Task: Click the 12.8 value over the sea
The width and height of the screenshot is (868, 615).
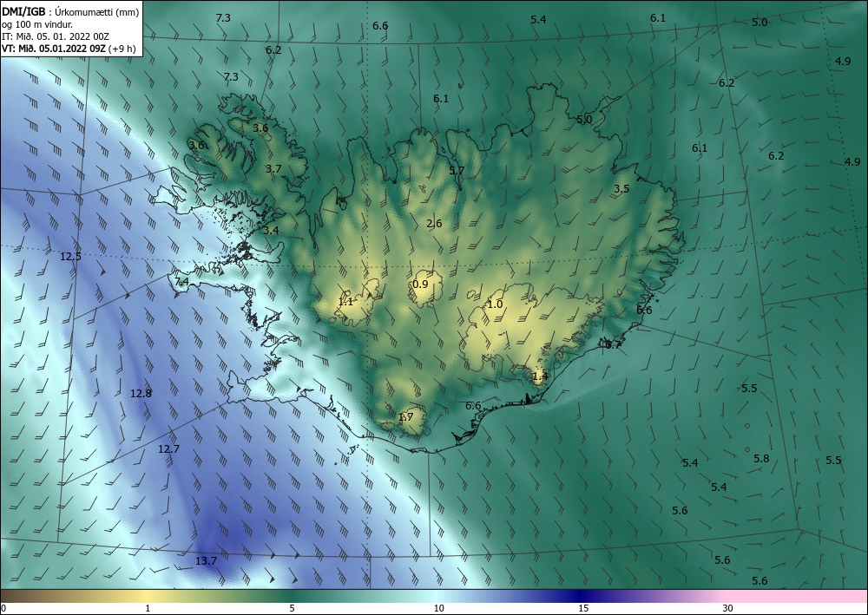Action: [x=141, y=394]
